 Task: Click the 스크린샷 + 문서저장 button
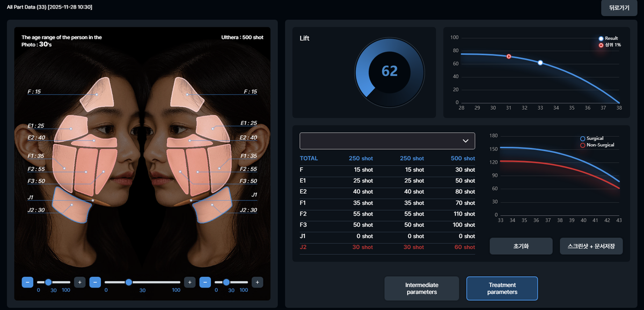pyautogui.click(x=591, y=246)
